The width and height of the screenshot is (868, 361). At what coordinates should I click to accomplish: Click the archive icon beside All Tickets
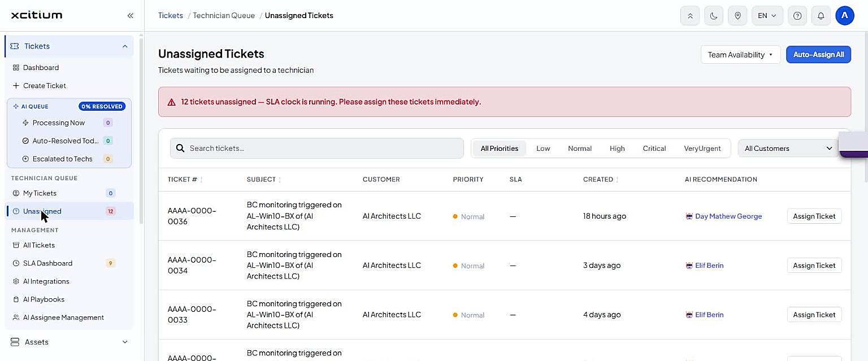point(16,245)
